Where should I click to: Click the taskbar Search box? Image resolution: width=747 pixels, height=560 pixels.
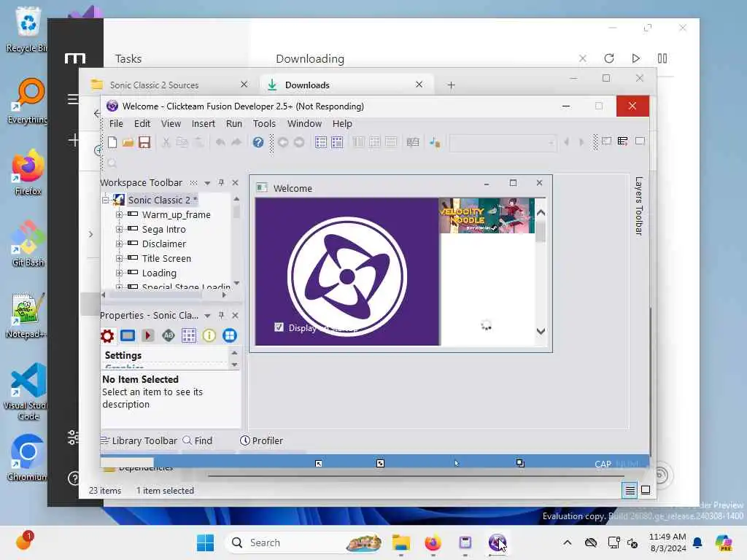coord(305,542)
